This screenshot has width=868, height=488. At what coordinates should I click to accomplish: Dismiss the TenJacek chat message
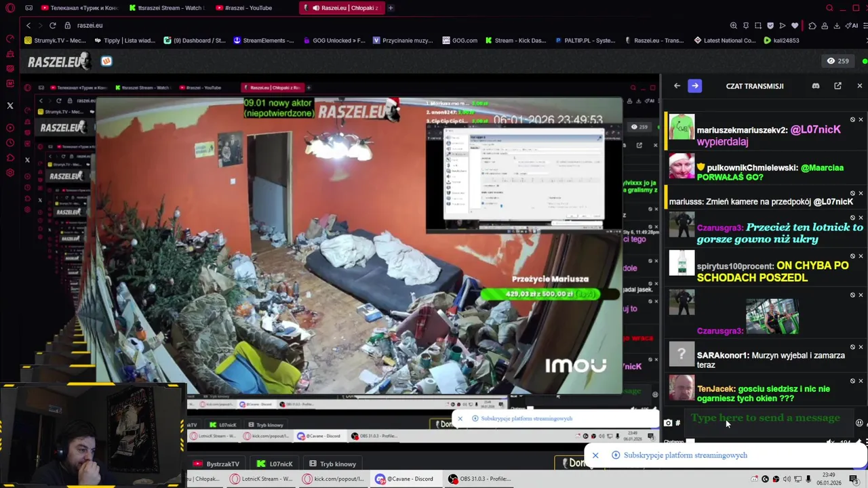861,381
